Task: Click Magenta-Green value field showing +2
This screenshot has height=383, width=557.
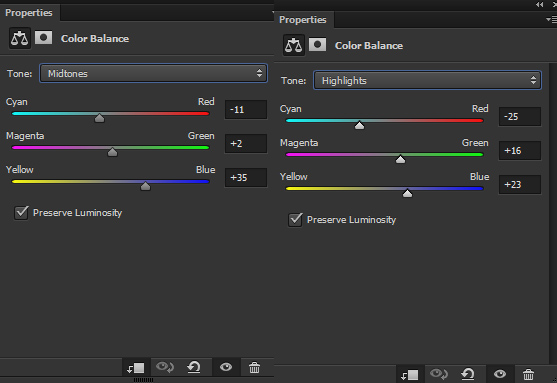Action: tap(246, 144)
